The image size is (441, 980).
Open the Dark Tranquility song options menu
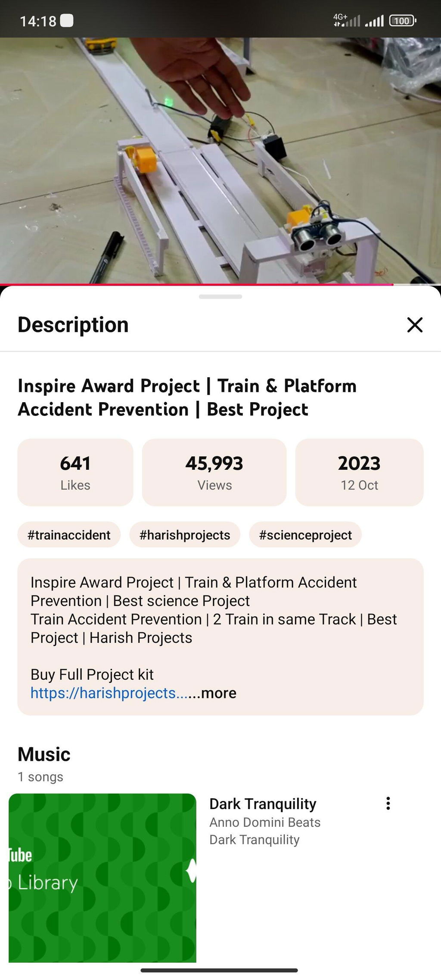[388, 803]
